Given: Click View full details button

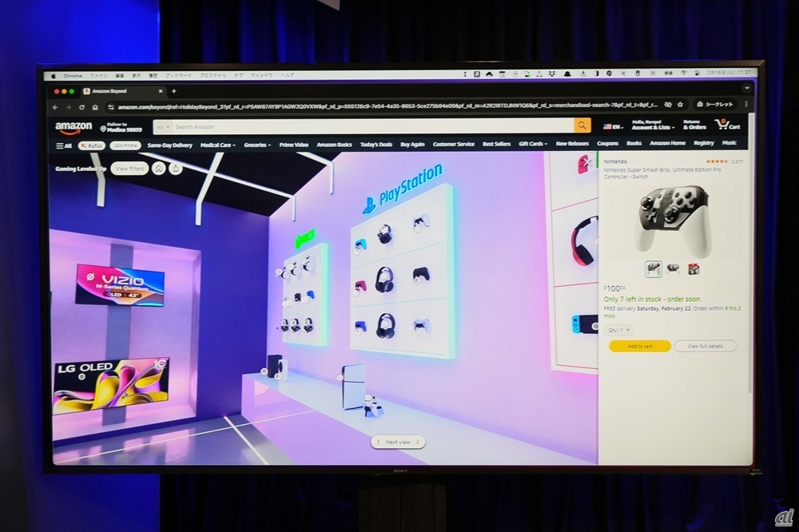Looking at the screenshot, I should [x=706, y=346].
